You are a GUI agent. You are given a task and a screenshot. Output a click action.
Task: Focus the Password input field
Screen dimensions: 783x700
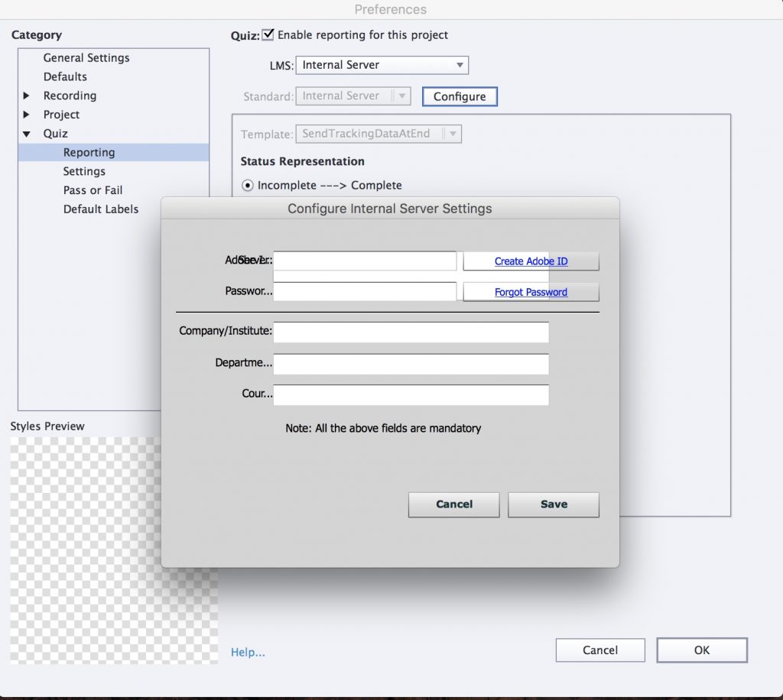(365, 291)
